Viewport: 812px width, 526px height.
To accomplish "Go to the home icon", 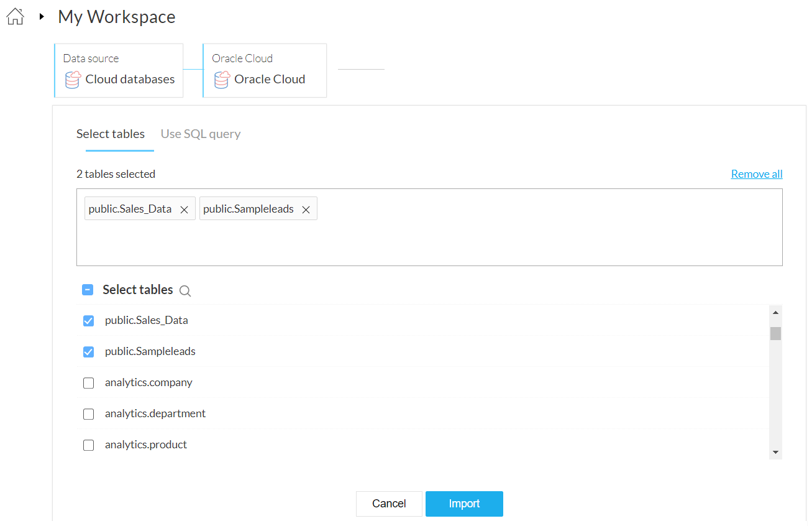I will 15,17.
